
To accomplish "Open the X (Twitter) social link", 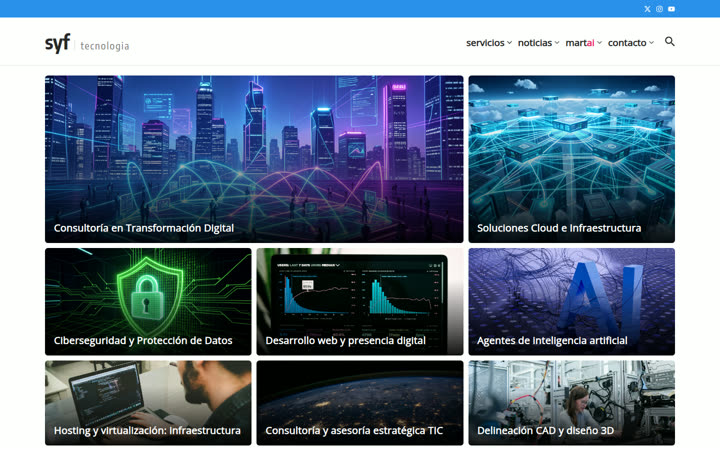I will (647, 9).
